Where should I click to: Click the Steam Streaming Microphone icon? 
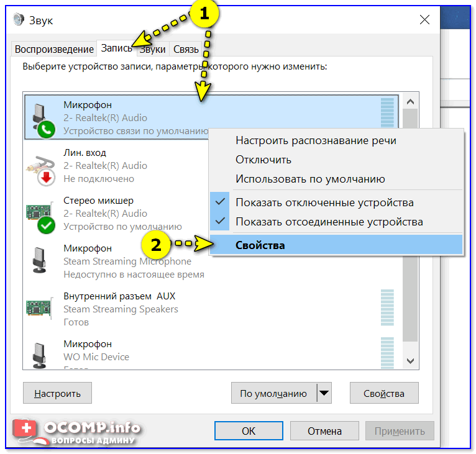[40, 260]
